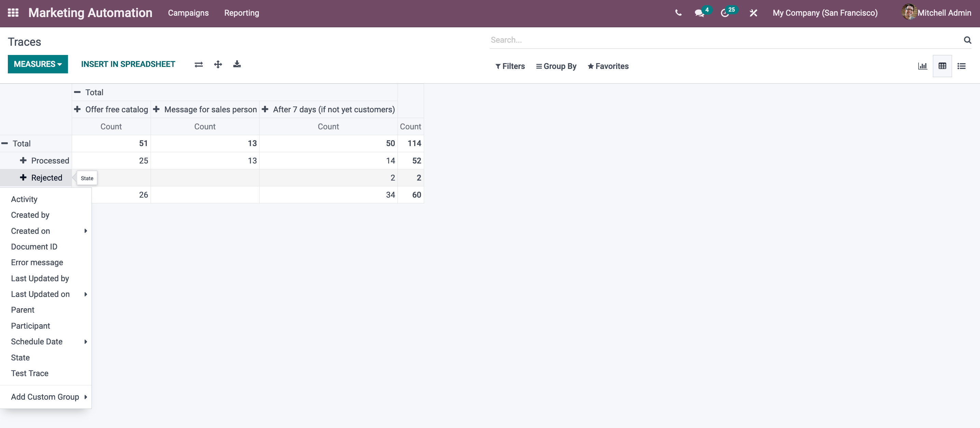The width and height of the screenshot is (980, 428).
Task: Switch to list view icon
Action: click(961, 66)
